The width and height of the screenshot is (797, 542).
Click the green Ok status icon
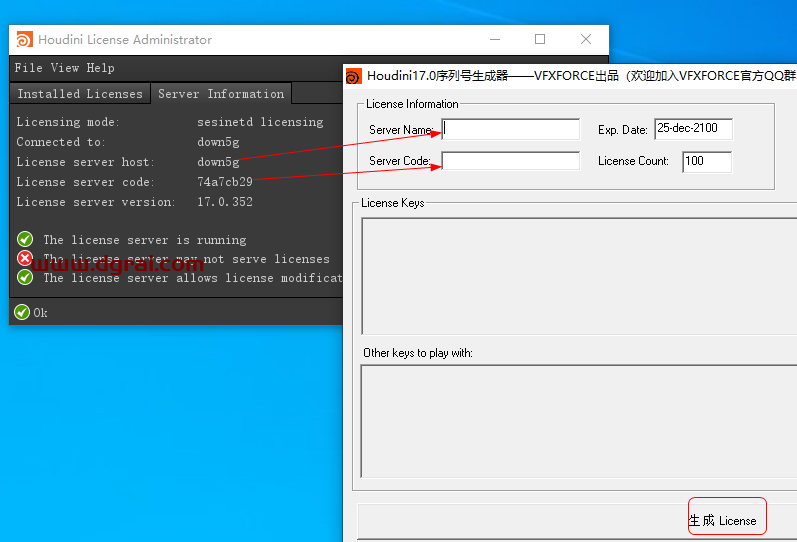[x=22, y=312]
